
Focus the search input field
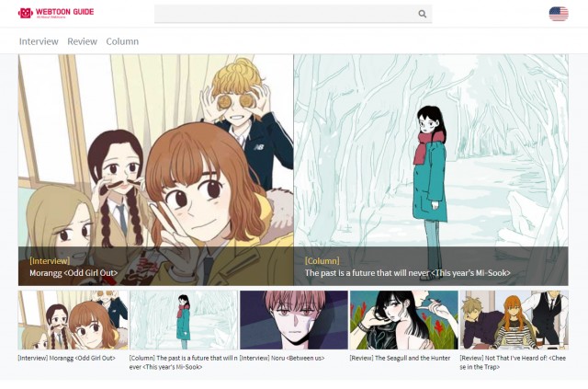293,14
